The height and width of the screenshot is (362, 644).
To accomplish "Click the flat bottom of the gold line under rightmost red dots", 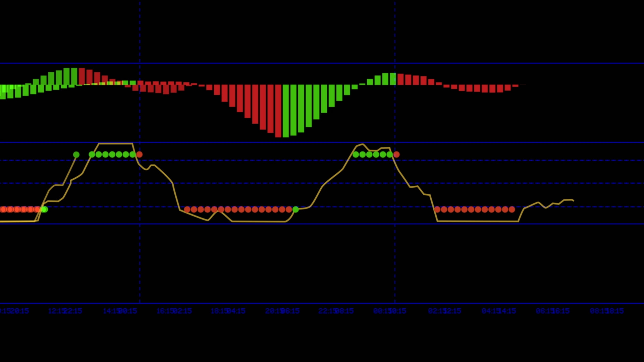I will click(x=478, y=221).
